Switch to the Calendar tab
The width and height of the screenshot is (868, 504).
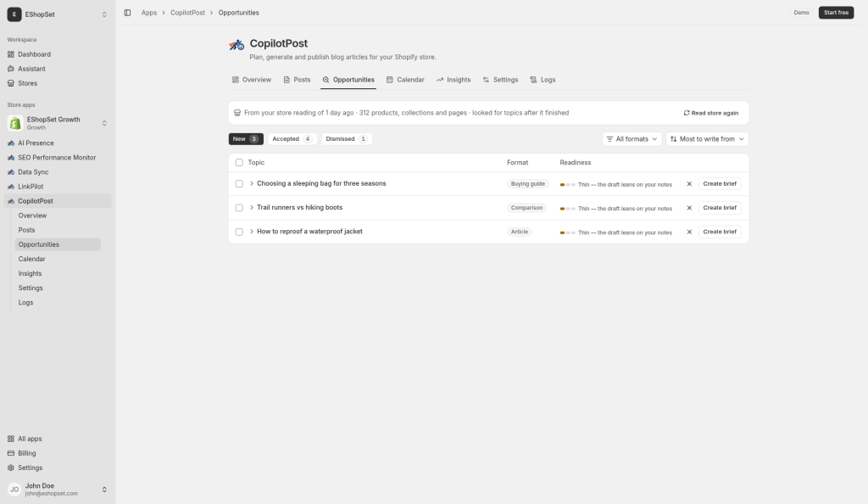(x=405, y=80)
